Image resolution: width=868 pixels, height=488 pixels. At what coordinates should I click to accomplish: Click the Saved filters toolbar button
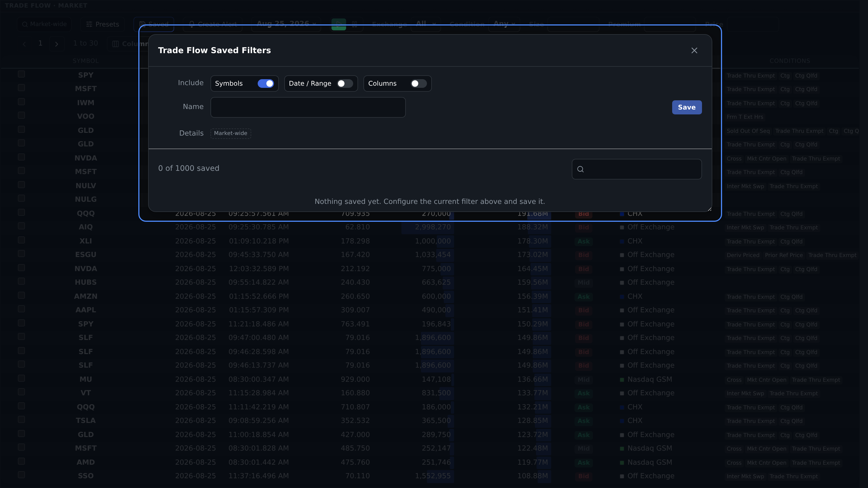click(x=154, y=24)
